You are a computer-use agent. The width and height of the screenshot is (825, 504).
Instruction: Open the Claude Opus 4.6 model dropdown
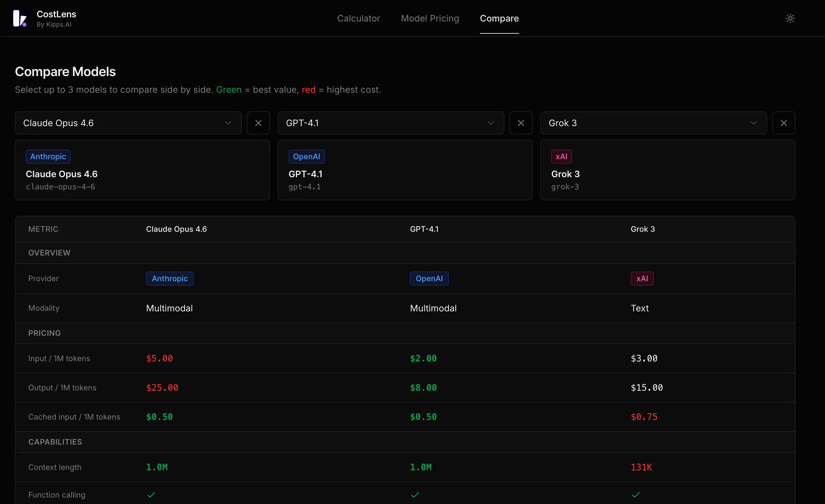coord(128,123)
